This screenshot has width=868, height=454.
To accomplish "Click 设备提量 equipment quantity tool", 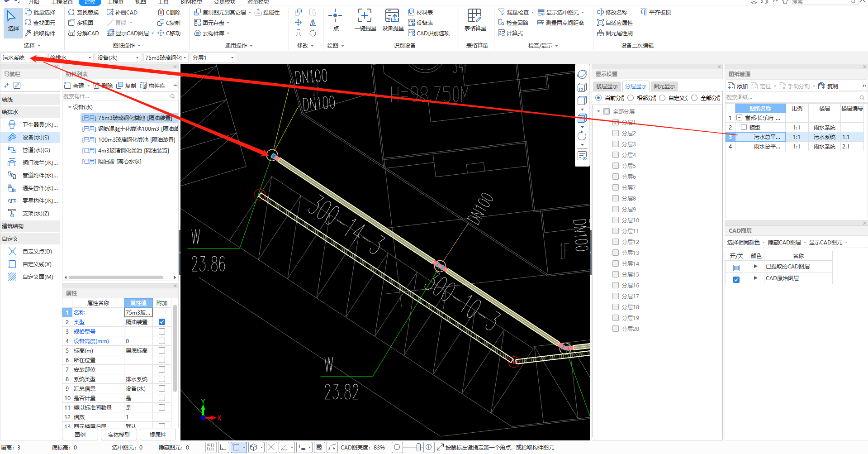I will [393, 20].
